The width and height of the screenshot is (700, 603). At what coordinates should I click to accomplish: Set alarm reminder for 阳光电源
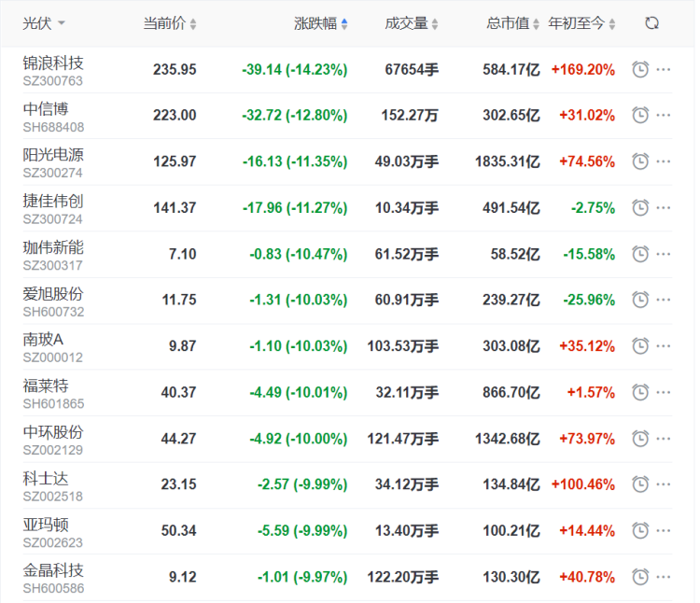[640, 161]
